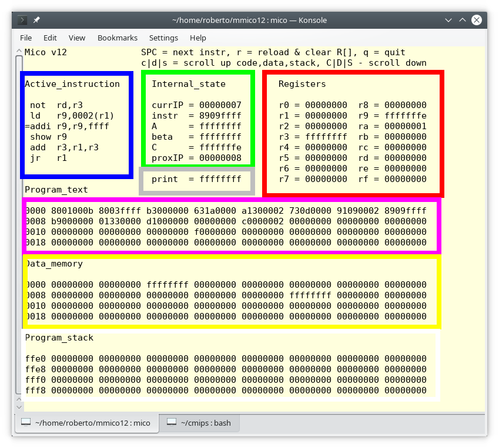Screen dimensions: 499x448
Task: Open the Bookmarks menu
Action: [x=118, y=38]
